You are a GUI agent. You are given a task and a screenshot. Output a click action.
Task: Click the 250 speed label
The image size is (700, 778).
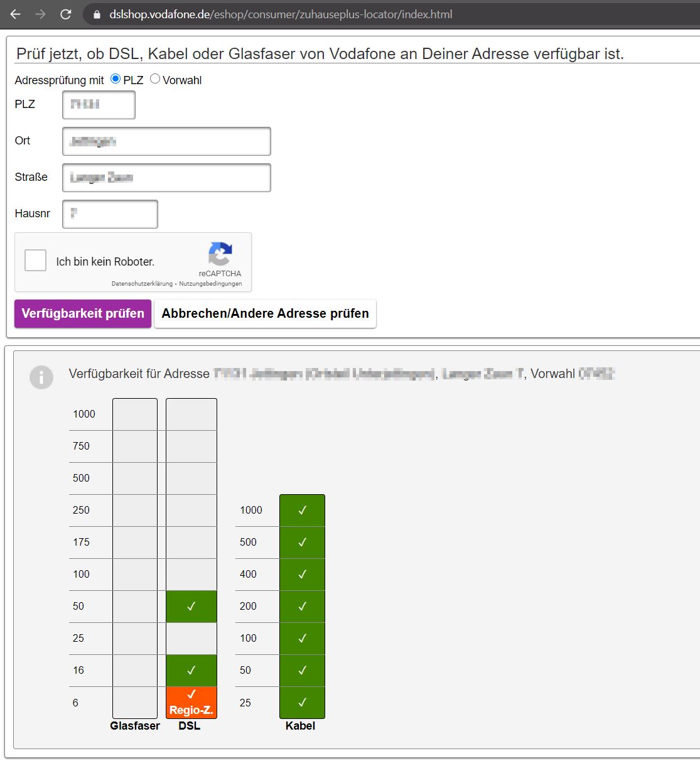(81, 511)
